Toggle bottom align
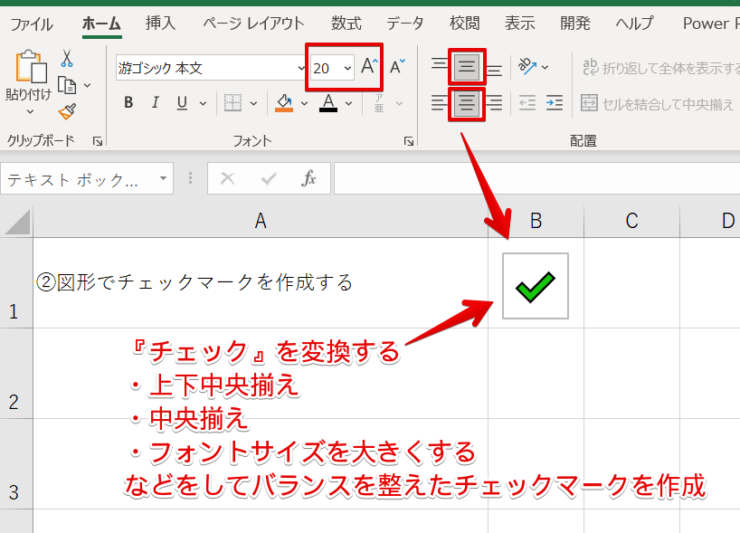The image size is (740, 533). click(494, 71)
